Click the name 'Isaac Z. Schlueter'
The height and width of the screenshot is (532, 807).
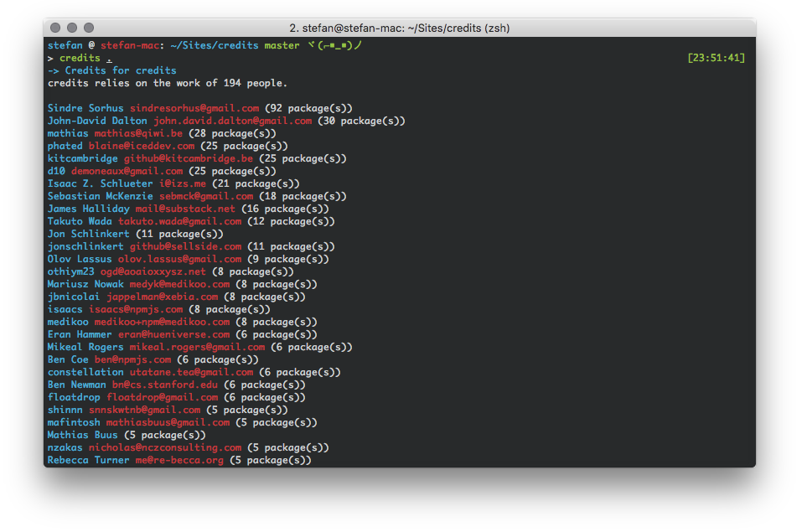pos(101,183)
